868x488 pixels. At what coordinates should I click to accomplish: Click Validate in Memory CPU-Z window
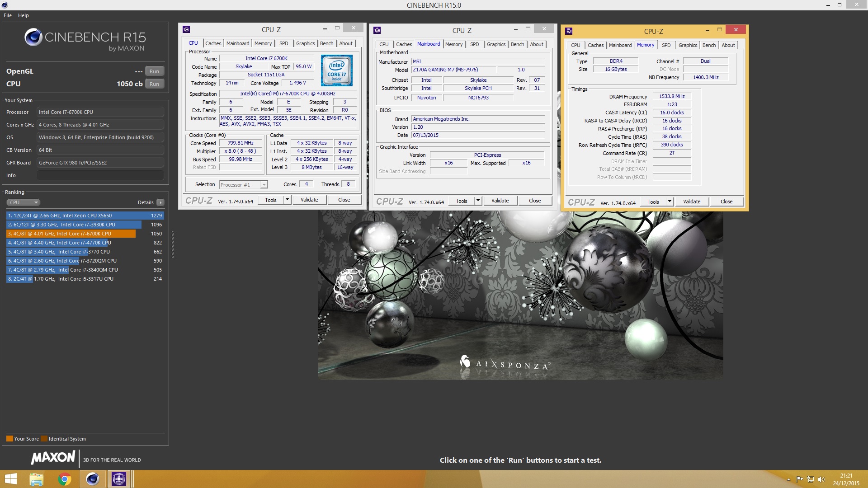click(692, 202)
